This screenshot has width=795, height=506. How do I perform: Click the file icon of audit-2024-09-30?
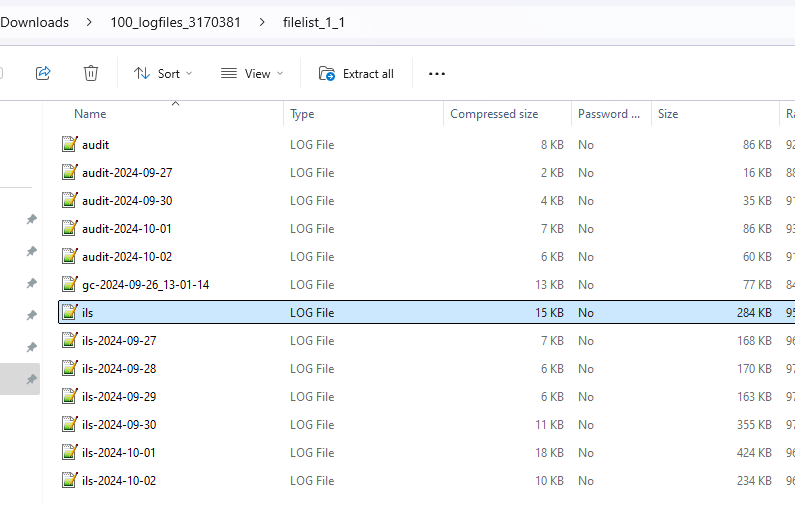[x=69, y=201]
